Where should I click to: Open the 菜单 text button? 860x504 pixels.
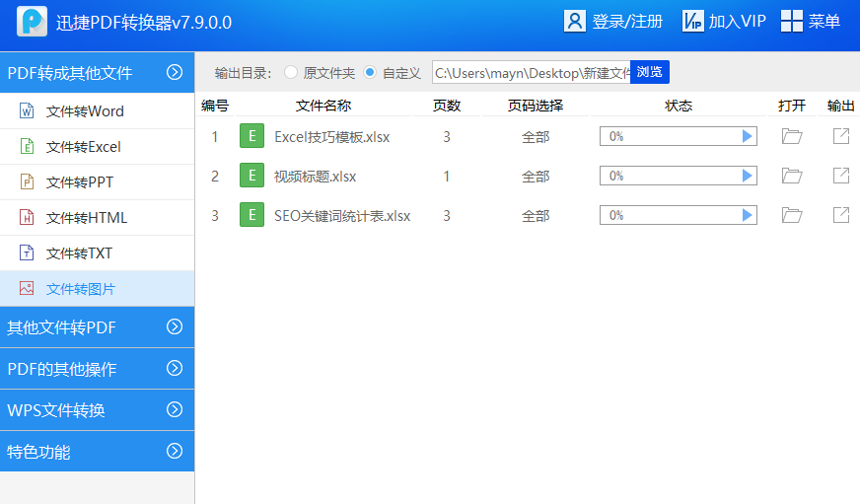[x=824, y=22]
